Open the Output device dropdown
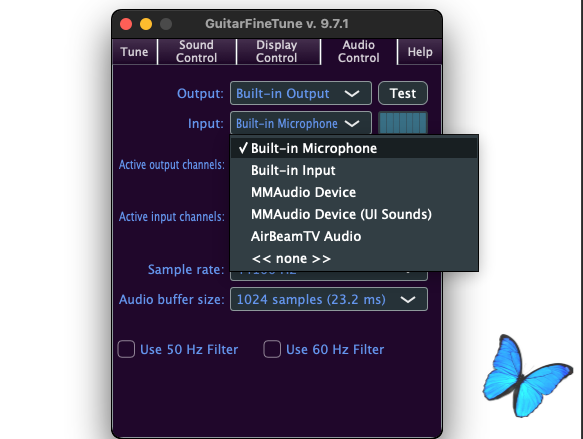The image size is (583, 439). click(x=301, y=93)
